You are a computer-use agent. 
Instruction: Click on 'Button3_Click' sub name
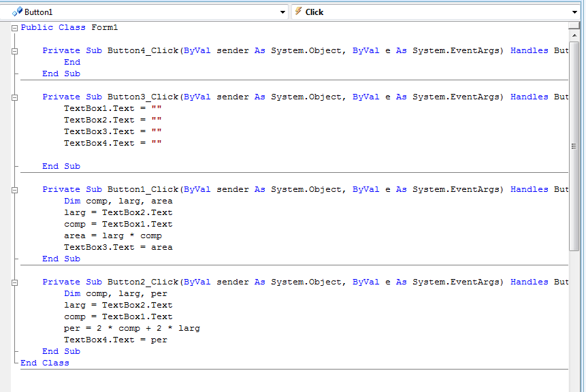coord(143,97)
